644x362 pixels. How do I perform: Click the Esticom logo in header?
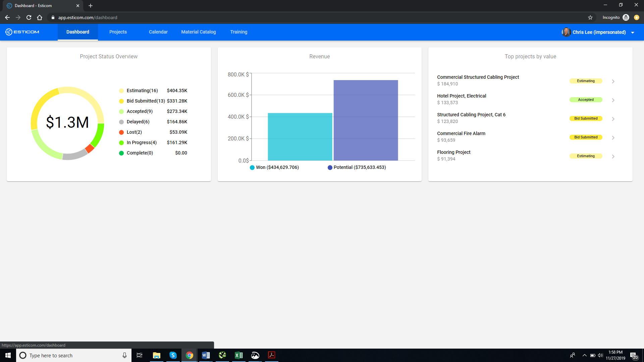(x=22, y=32)
